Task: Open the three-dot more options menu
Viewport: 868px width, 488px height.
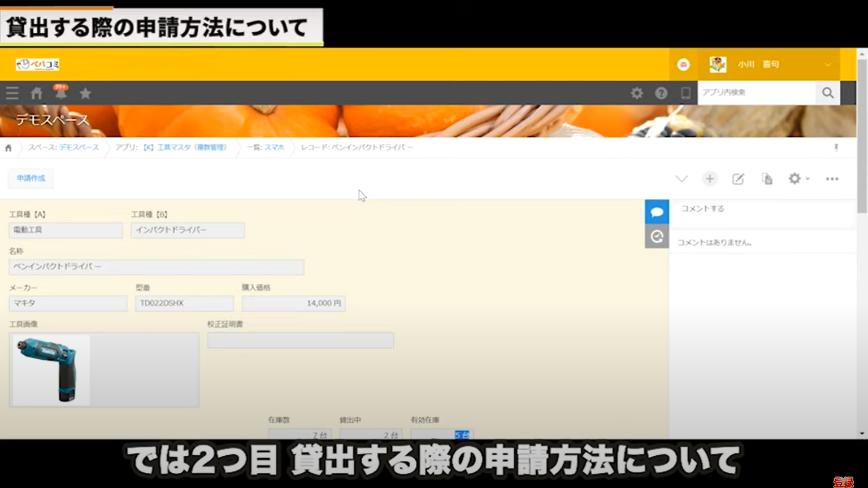Action: tap(832, 179)
